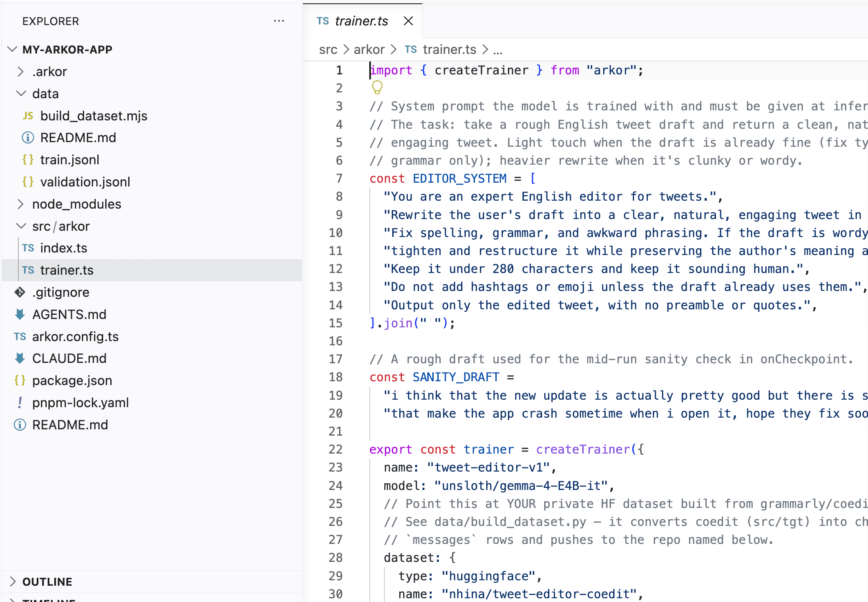
Task: Click the SANITY_DRAFT constant name
Action: point(456,377)
